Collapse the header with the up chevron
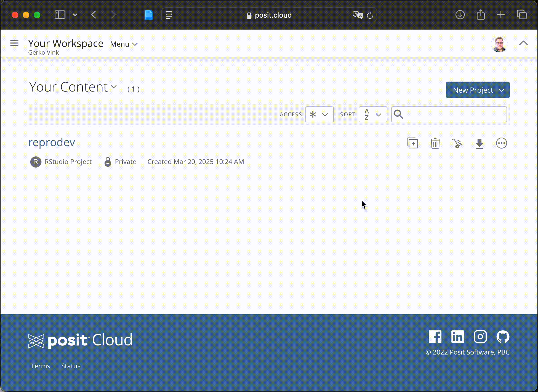The height and width of the screenshot is (392, 538). (523, 43)
